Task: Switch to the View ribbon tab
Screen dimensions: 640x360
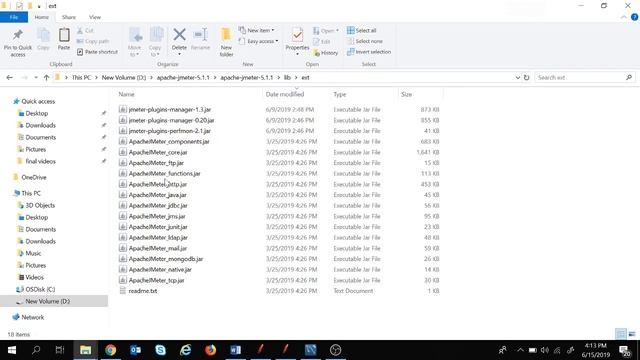Action: tap(95, 17)
